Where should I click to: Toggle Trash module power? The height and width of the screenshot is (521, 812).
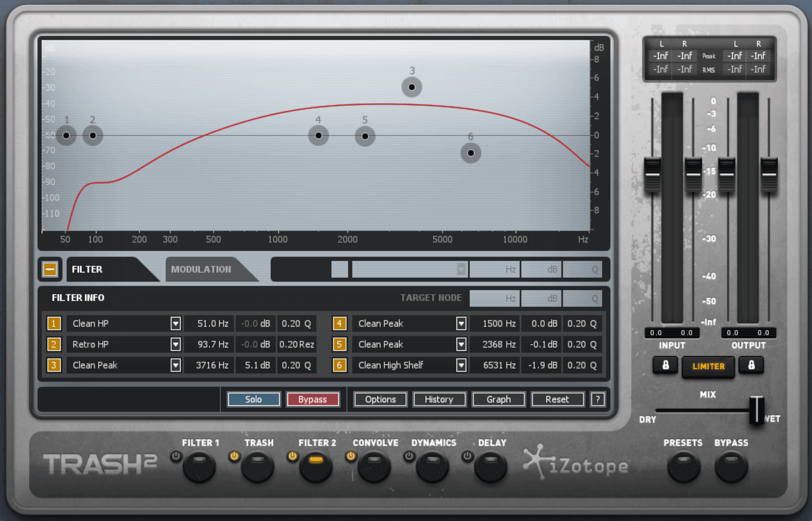[234, 456]
